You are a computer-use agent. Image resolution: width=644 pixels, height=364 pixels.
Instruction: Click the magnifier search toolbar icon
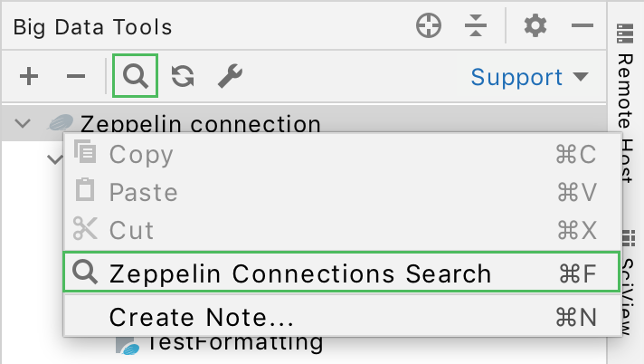click(x=136, y=77)
